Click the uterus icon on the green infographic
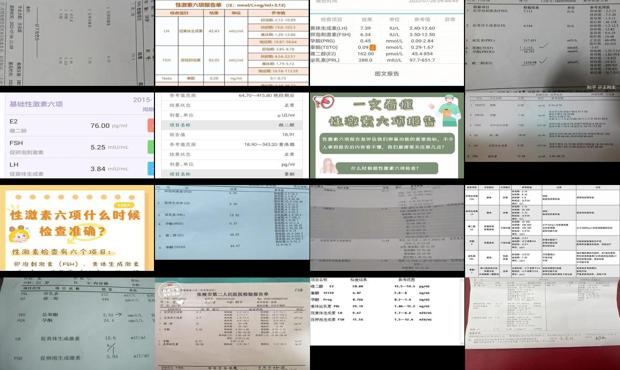The image size is (620, 370). point(323,102)
